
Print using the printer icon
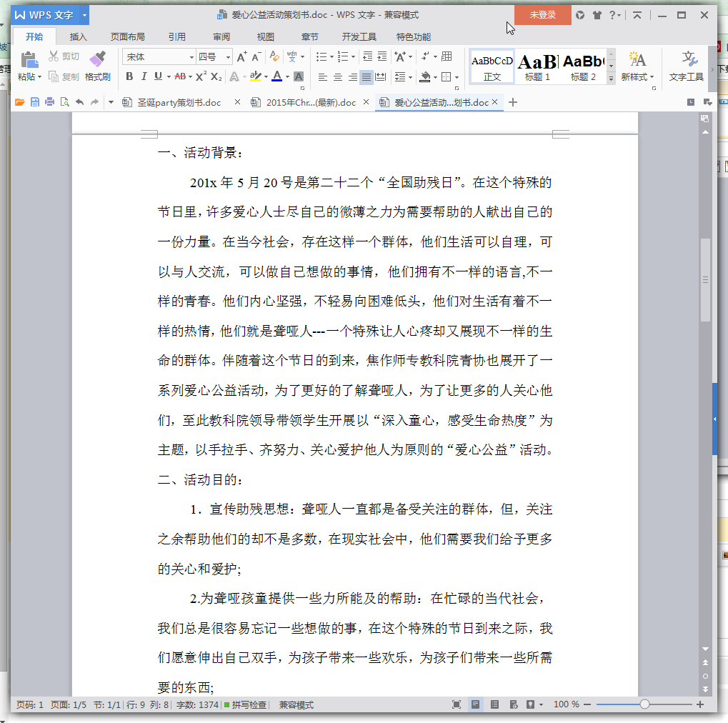pyautogui.click(x=50, y=102)
